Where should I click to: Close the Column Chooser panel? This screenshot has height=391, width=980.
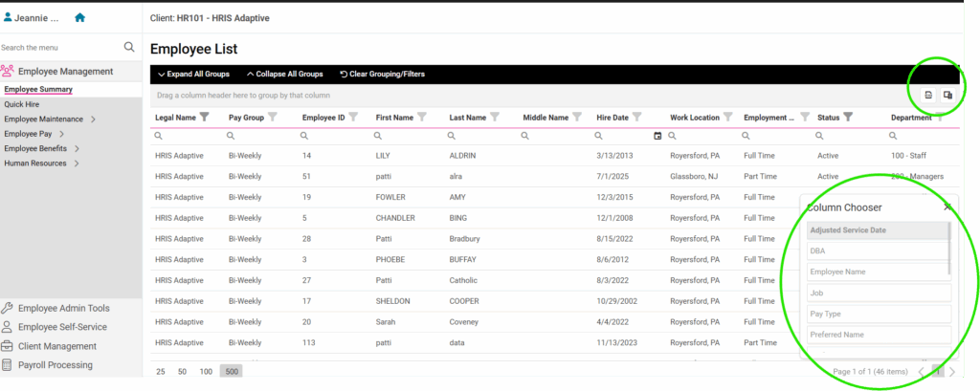tap(947, 206)
